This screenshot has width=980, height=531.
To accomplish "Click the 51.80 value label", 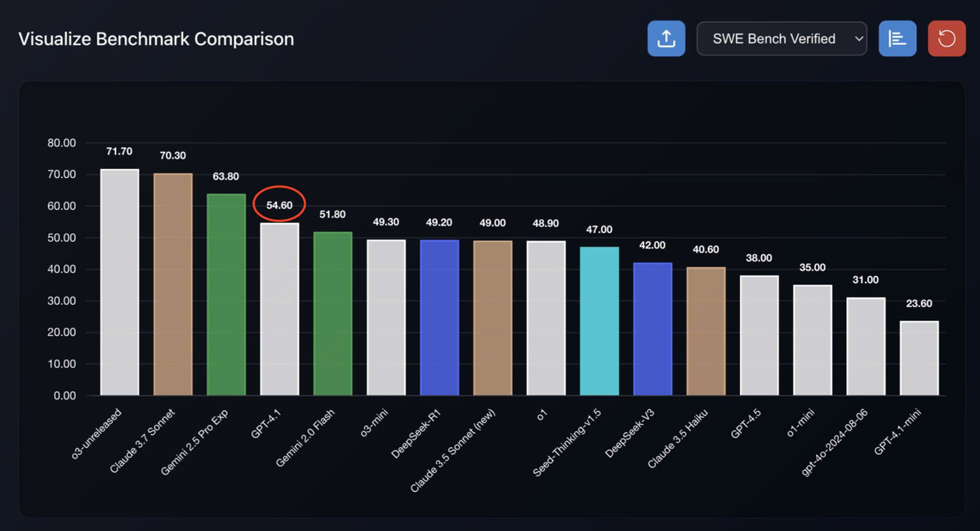I will click(x=332, y=214).
